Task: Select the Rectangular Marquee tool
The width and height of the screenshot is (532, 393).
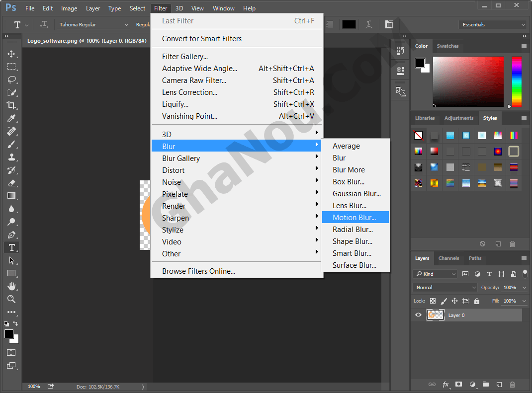Action: tap(11, 67)
